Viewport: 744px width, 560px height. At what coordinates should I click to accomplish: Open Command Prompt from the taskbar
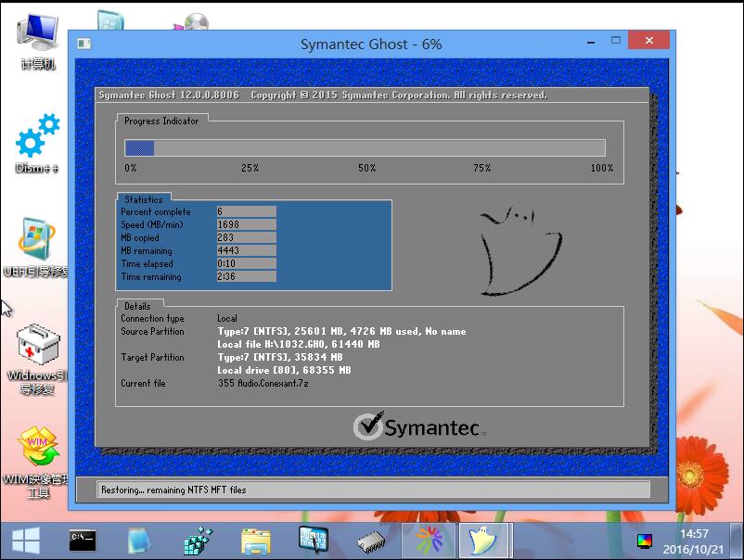coord(82,540)
